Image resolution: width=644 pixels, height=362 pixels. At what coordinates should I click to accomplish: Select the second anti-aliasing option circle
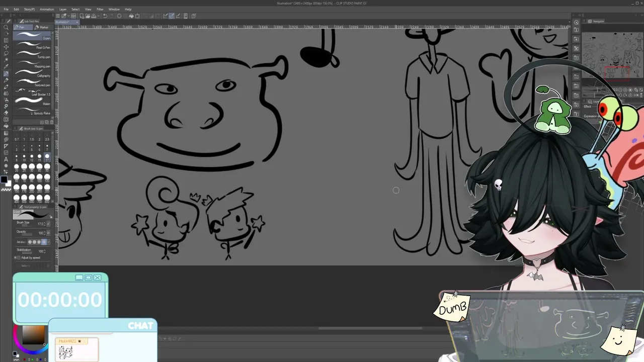coord(35,242)
